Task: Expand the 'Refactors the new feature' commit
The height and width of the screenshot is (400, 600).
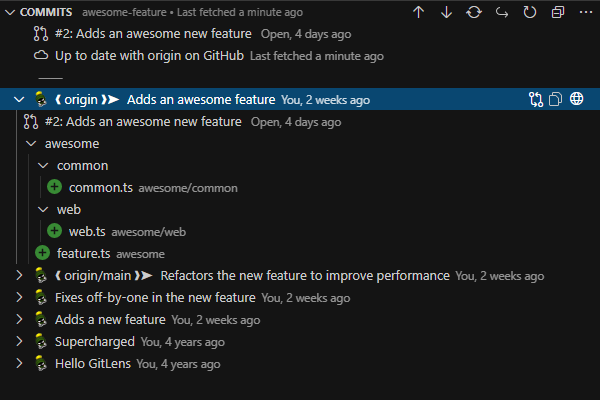Action: click(x=19, y=275)
